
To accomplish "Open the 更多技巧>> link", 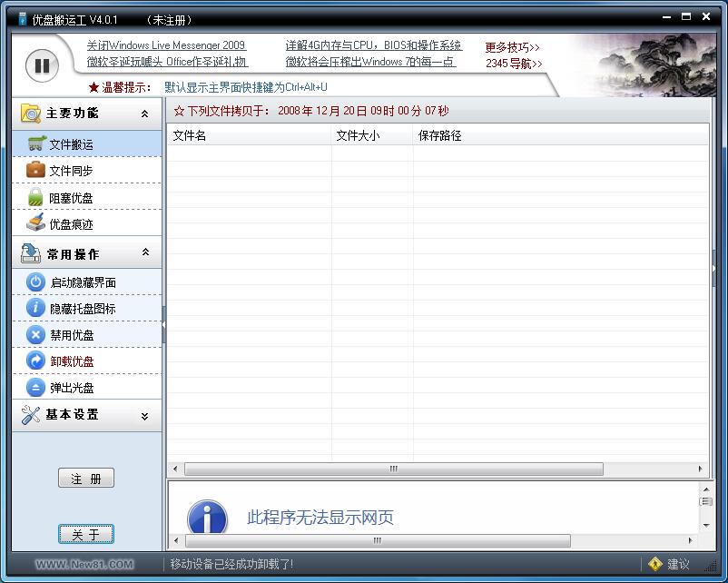I will pos(512,47).
